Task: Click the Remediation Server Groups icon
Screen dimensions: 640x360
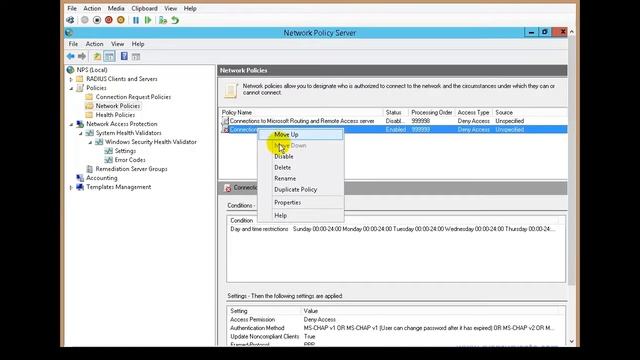Action: pyautogui.click(x=89, y=169)
